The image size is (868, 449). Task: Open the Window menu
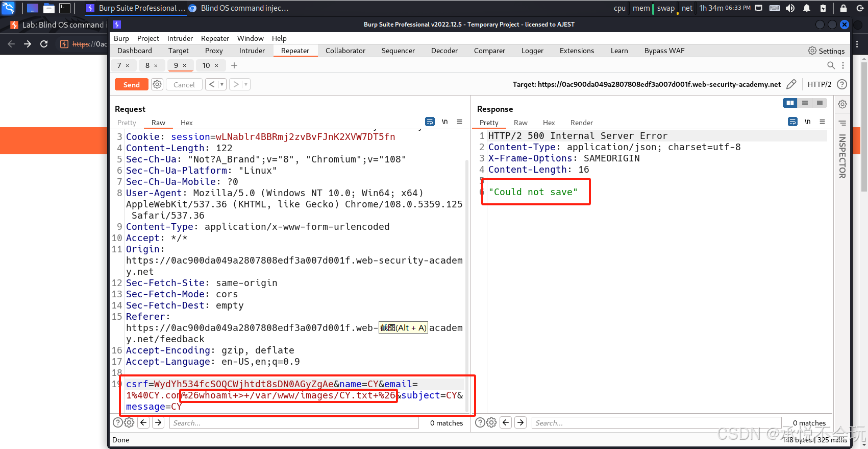click(x=250, y=38)
